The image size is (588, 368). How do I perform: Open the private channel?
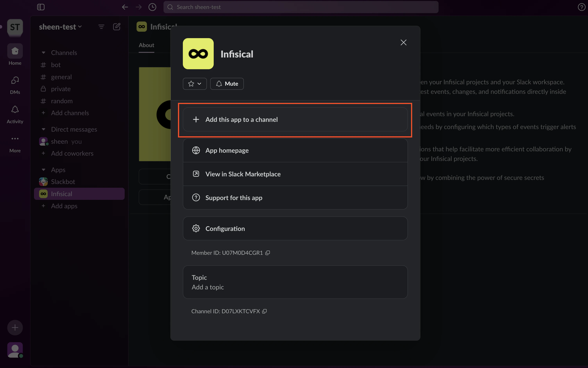pyautogui.click(x=79, y=89)
